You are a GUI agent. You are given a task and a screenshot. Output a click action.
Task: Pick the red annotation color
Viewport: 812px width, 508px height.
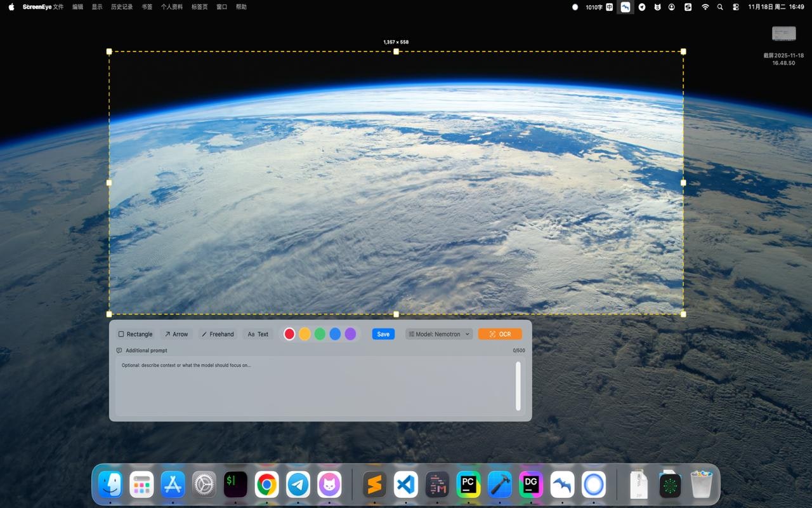pyautogui.click(x=289, y=333)
